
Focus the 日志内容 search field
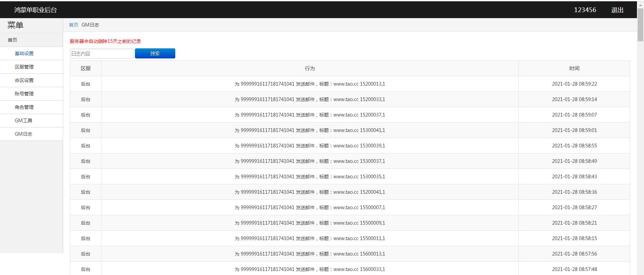[x=101, y=54]
